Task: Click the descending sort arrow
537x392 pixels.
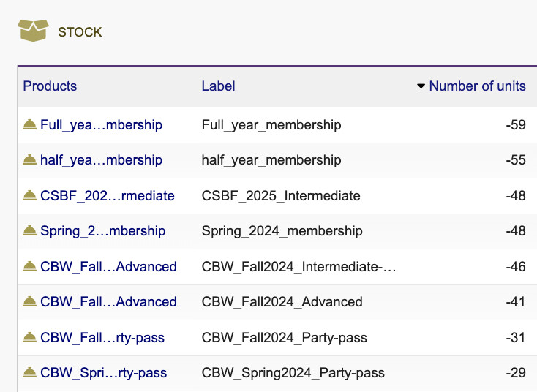Action: (421, 86)
